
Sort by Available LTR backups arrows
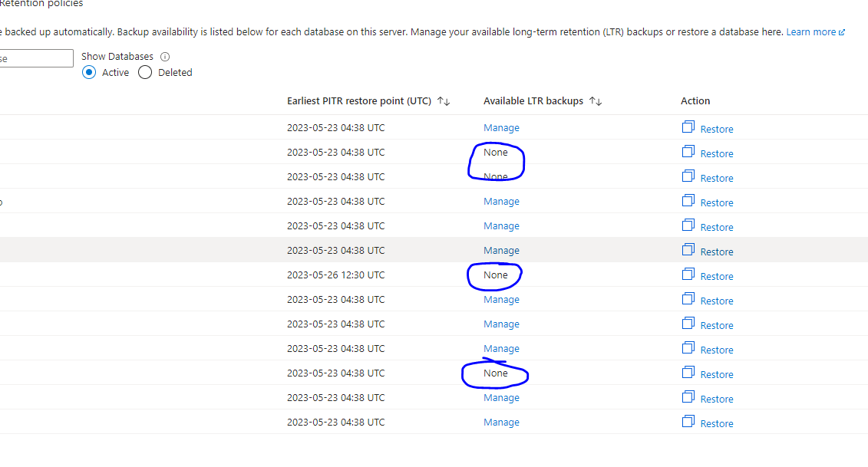tap(596, 100)
